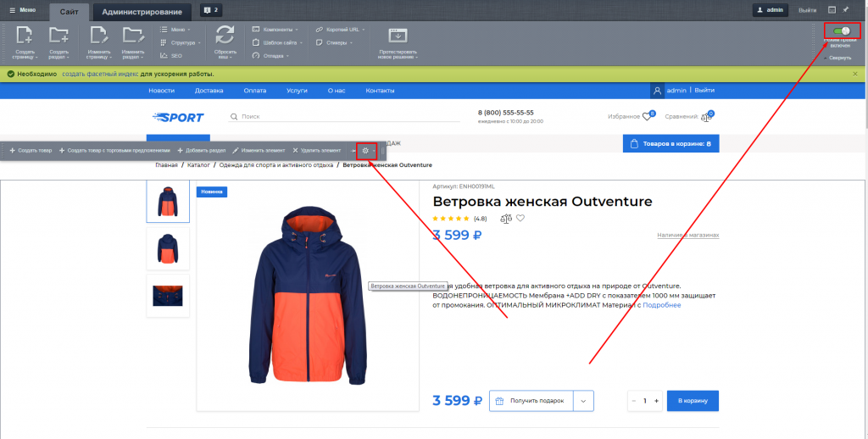This screenshot has height=439, width=868.
Task: Go to Каталог breadcrumb
Action: [198, 165]
